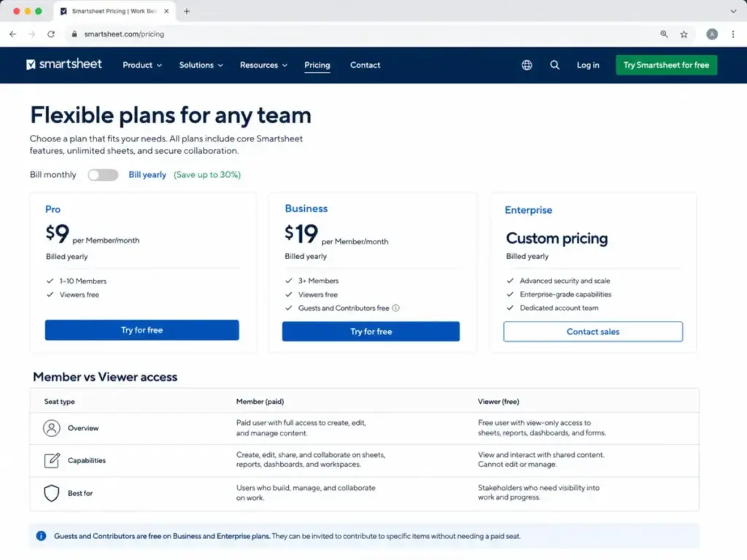Click the Business plan title

(306, 209)
